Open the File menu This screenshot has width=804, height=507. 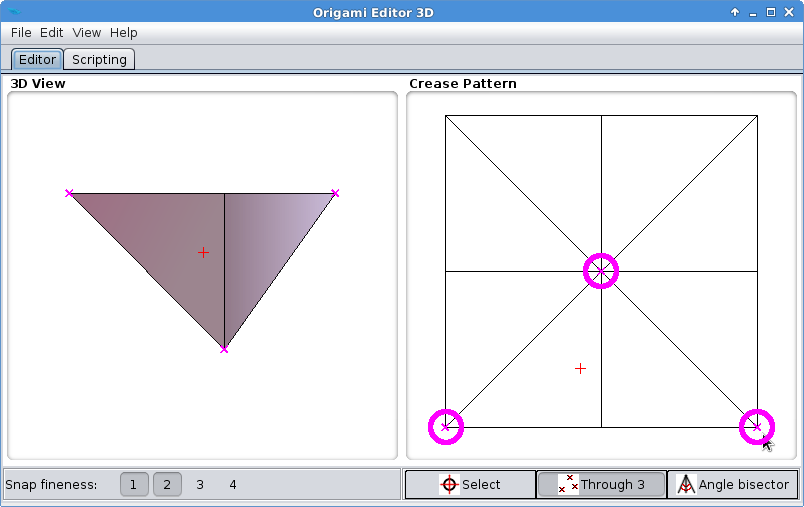(21, 33)
